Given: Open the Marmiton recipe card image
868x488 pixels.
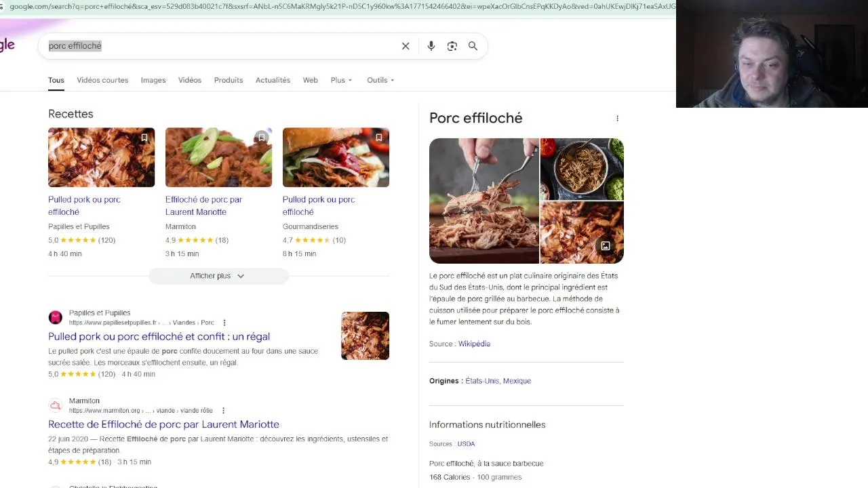Looking at the screenshot, I should click(x=218, y=157).
